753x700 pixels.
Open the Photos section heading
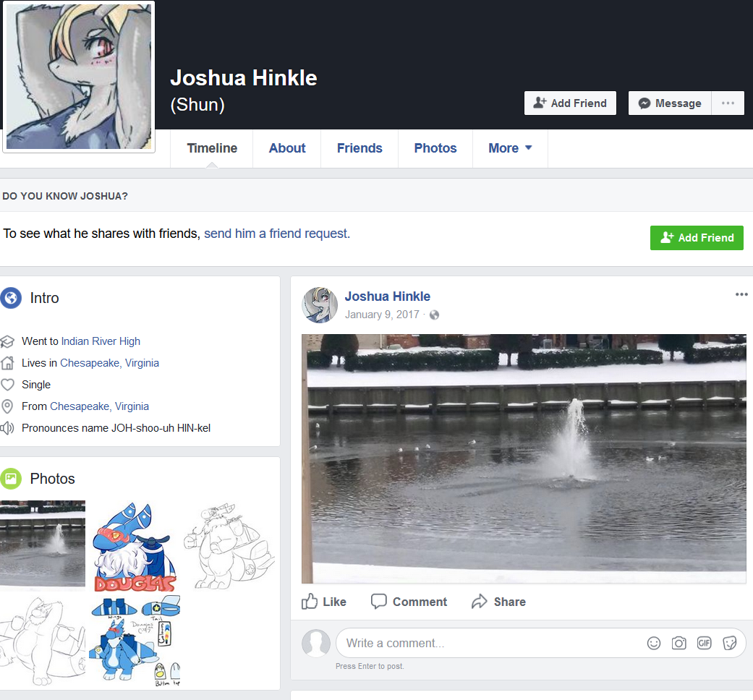pyautogui.click(x=52, y=479)
